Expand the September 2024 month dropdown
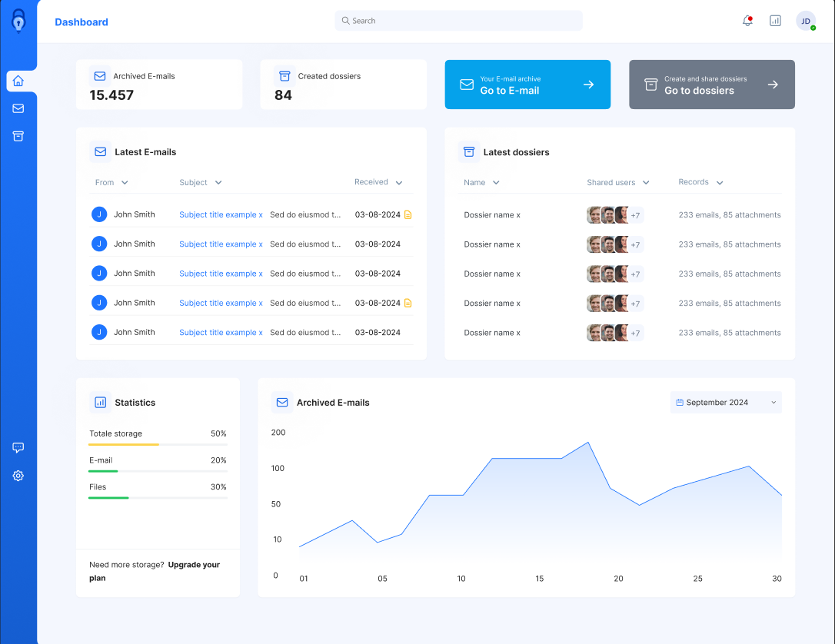The width and height of the screenshot is (835, 644). (726, 403)
